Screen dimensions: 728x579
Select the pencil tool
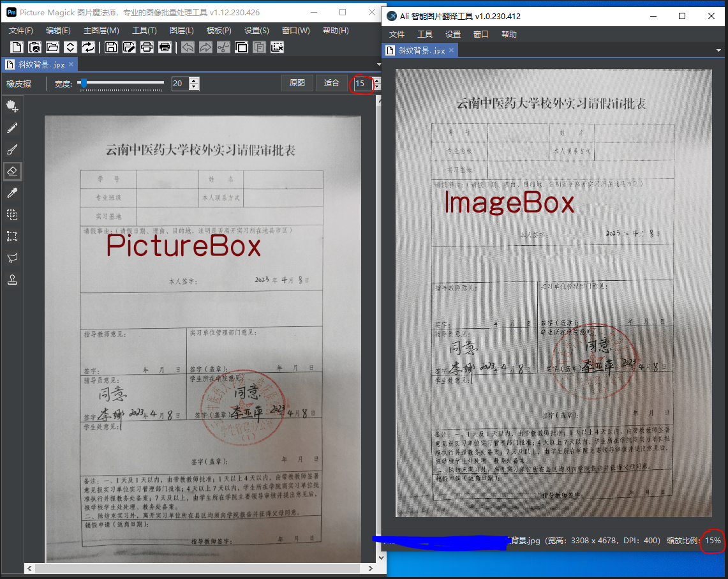13,128
